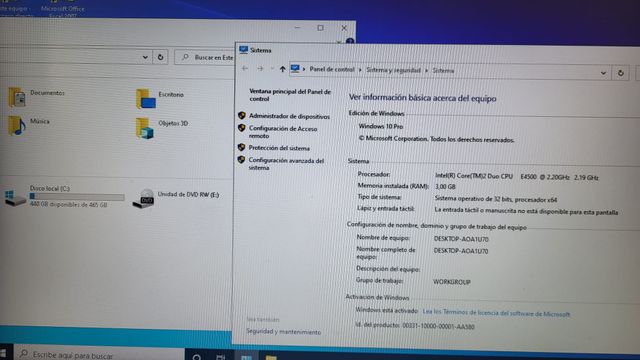Click shield icon beside Acceso remoto
Viewport: 640px width, 360px height.
click(x=242, y=128)
